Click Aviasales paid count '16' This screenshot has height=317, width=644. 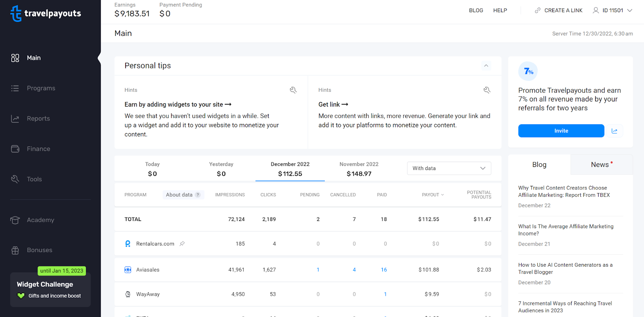pyautogui.click(x=384, y=270)
